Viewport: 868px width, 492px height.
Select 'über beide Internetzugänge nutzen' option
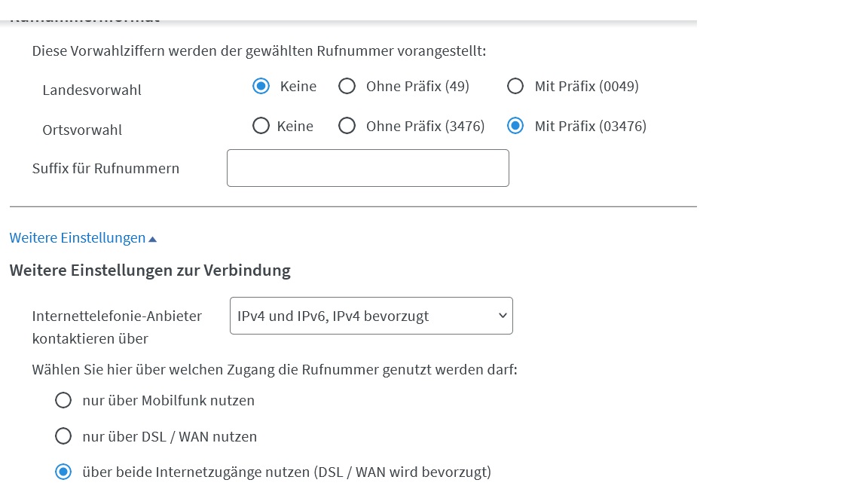click(63, 472)
